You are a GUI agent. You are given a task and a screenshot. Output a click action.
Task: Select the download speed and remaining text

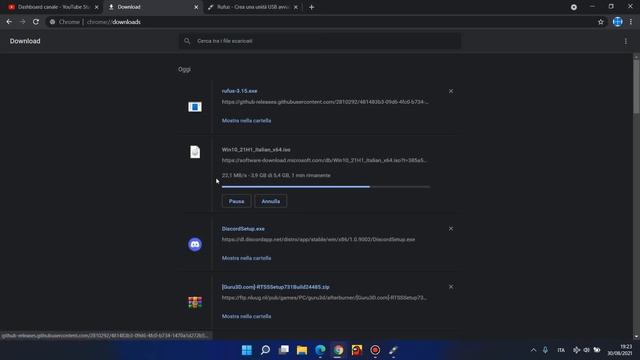click(x=276, y=176)
